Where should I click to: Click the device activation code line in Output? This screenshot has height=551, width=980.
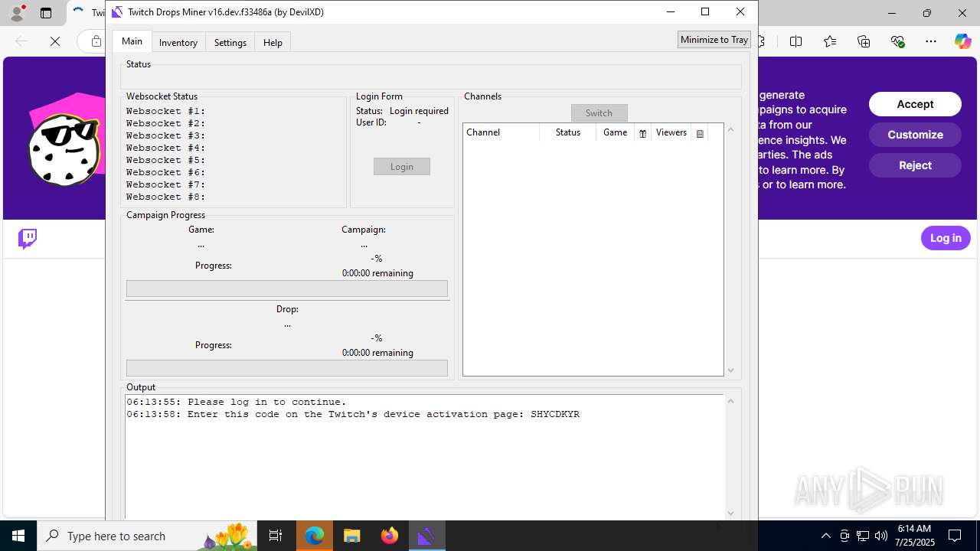click(353, 414)
